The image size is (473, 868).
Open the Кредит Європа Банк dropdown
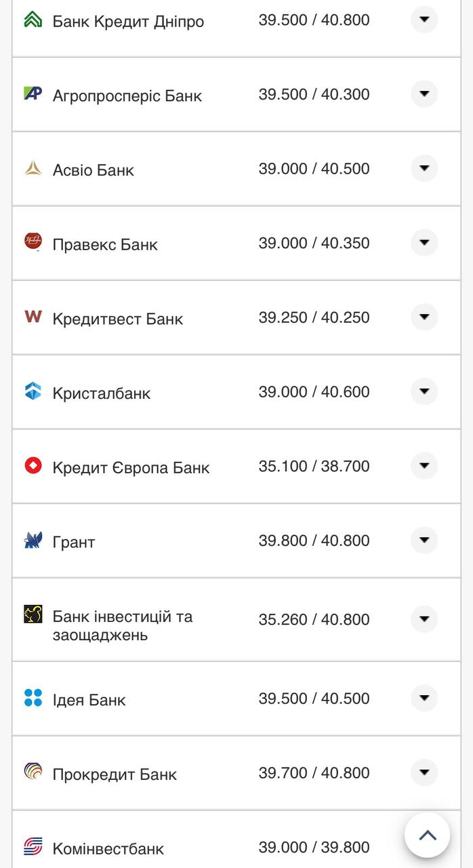click(424, 466)
